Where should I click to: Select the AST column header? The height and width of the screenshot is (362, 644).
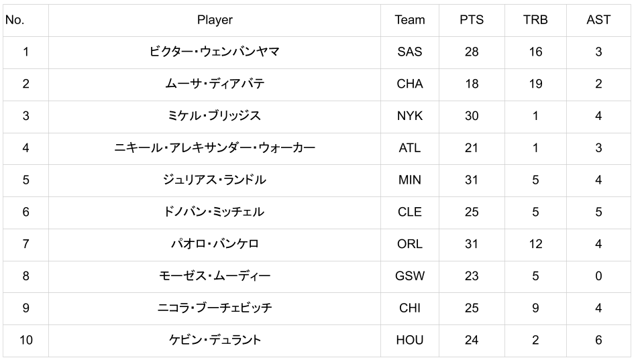(598, 20)
